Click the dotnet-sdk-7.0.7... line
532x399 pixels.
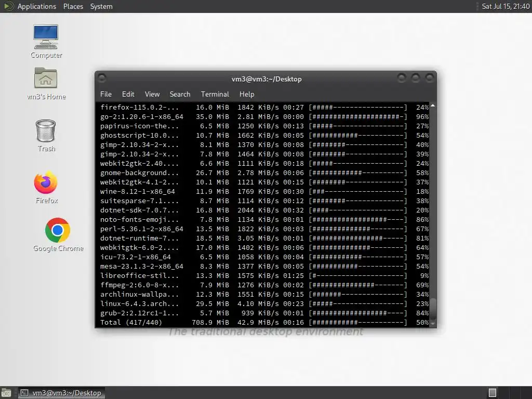point(264,210)
